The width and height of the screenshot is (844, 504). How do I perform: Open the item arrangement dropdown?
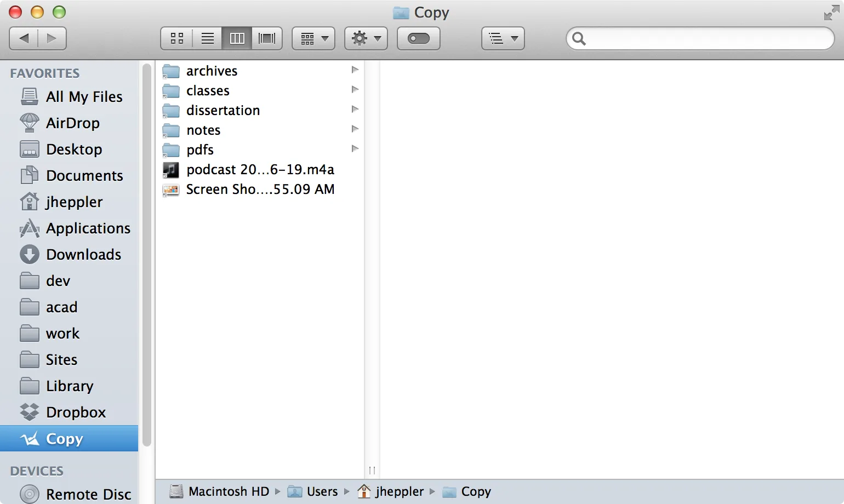[x=313, y=38]
